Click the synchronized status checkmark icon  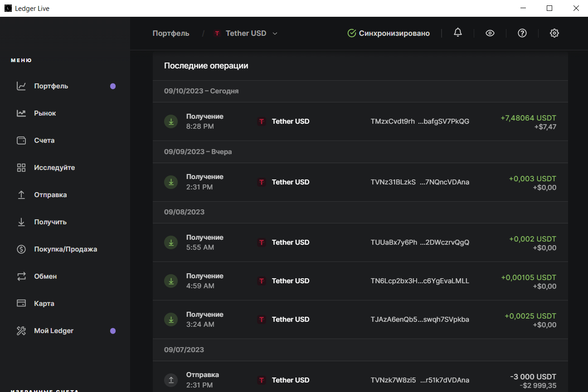tap(351, 33)
